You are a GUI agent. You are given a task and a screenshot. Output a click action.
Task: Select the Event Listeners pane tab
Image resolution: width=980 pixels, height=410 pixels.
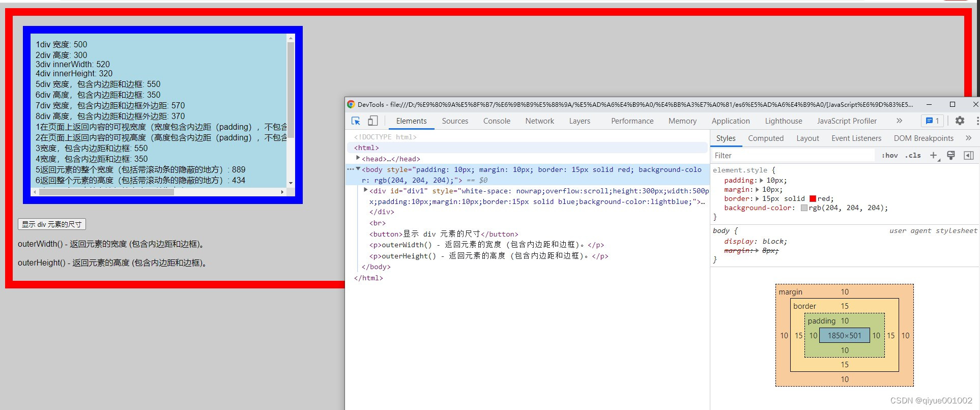(856, 138)
